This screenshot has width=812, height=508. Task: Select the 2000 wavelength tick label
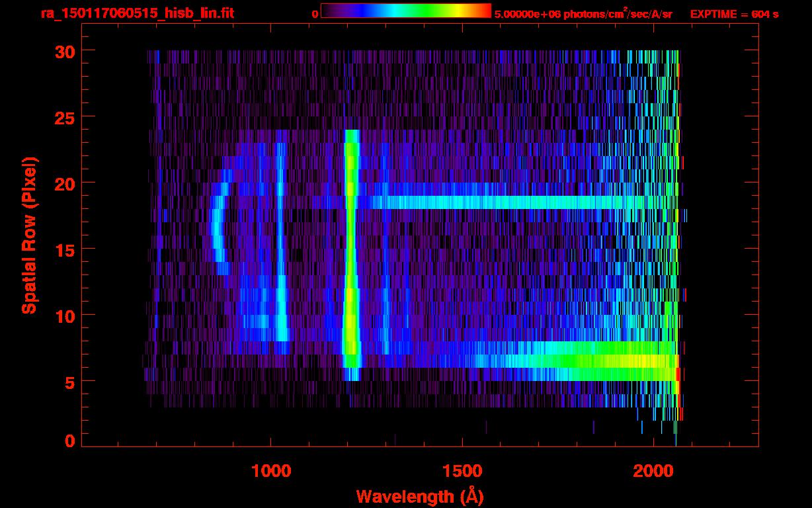pos(653,470)
